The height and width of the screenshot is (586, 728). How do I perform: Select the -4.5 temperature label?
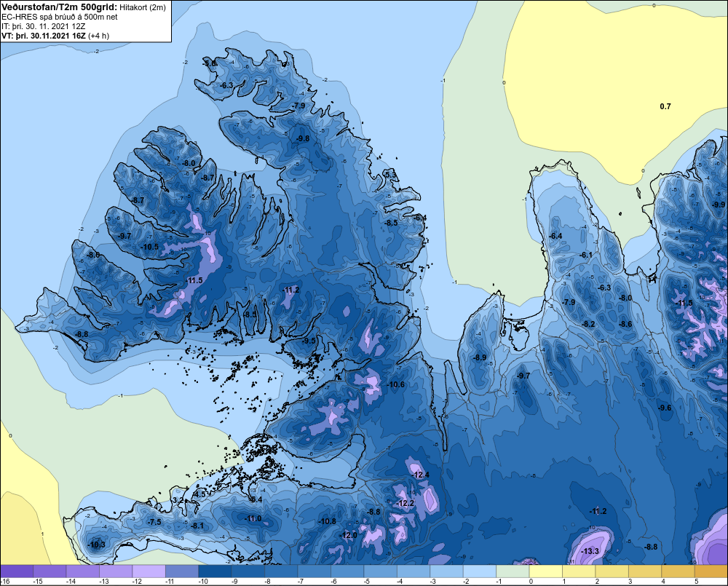(x=199, y=494)
